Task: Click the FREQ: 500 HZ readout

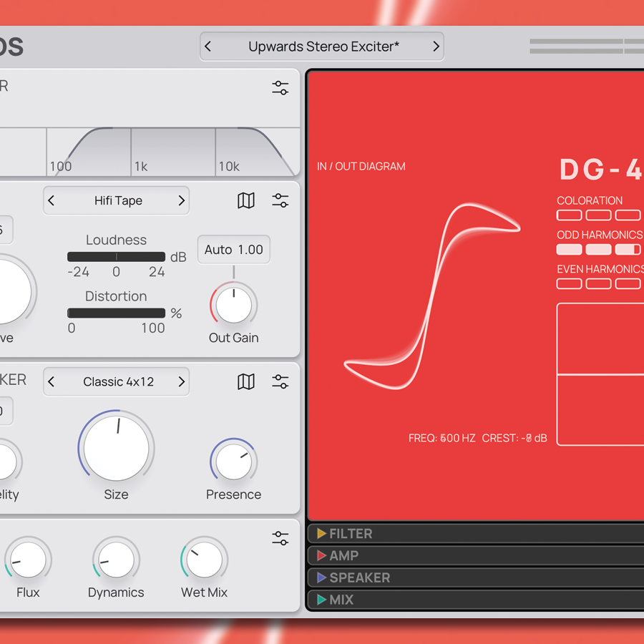Action: [442, 438]
